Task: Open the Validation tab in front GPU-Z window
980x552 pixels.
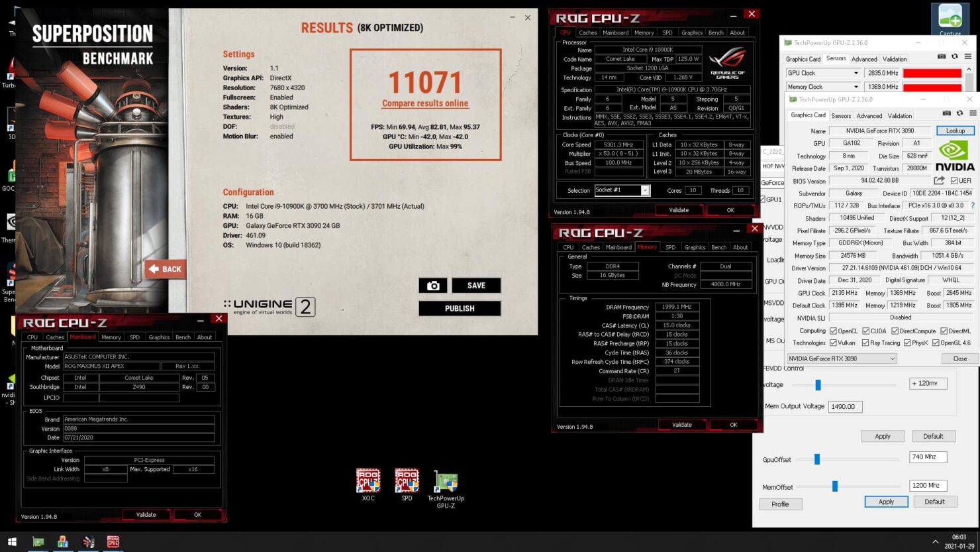Action: [x=900, y=116]
